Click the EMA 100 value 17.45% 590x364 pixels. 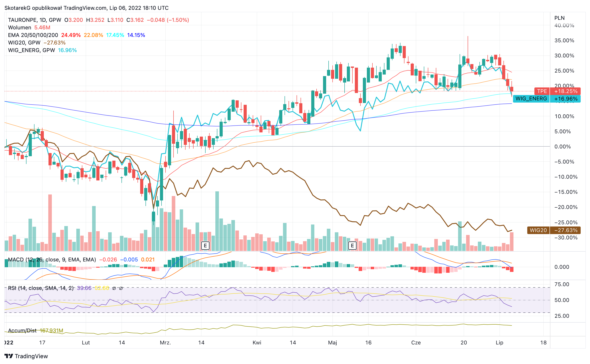coord(115,35)
